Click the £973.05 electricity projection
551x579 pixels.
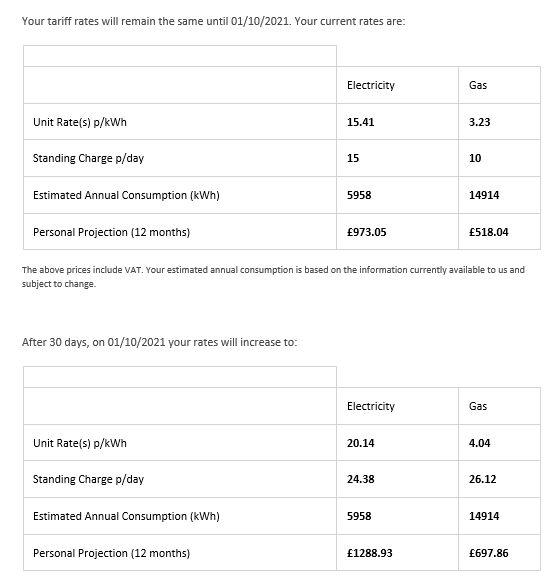pos(366,232)
